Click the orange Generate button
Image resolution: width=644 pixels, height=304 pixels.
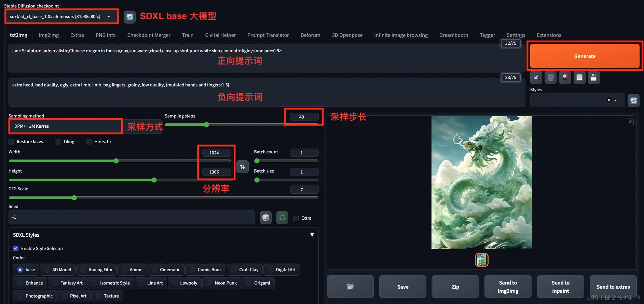585,56
